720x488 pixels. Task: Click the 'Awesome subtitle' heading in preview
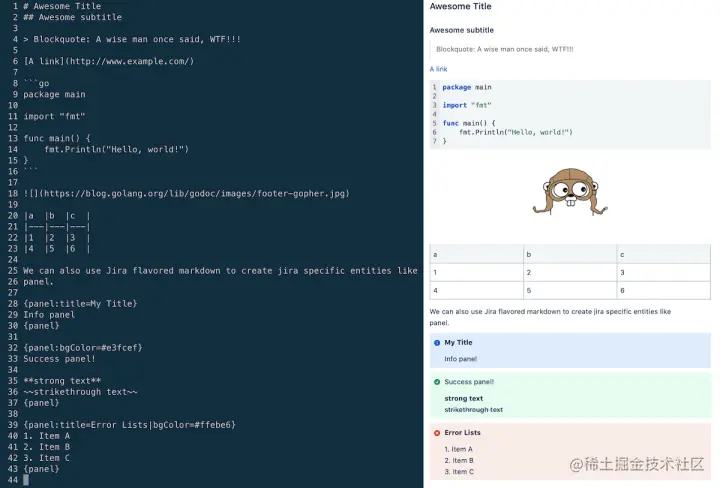[x=461, y=30]
